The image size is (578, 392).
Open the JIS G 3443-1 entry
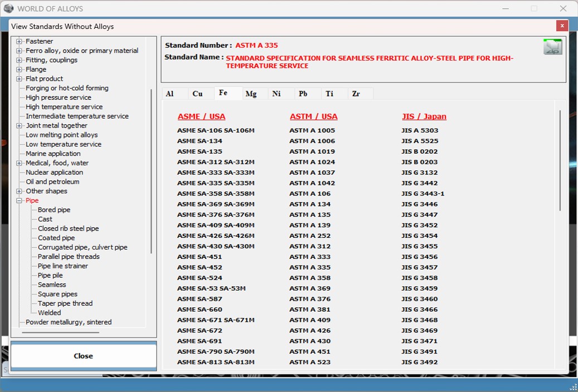coord(423,194)
